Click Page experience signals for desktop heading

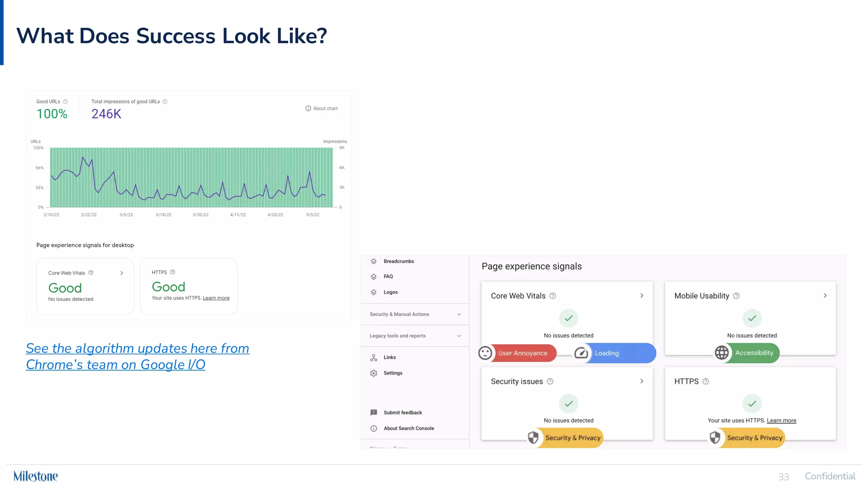point(85,245)
